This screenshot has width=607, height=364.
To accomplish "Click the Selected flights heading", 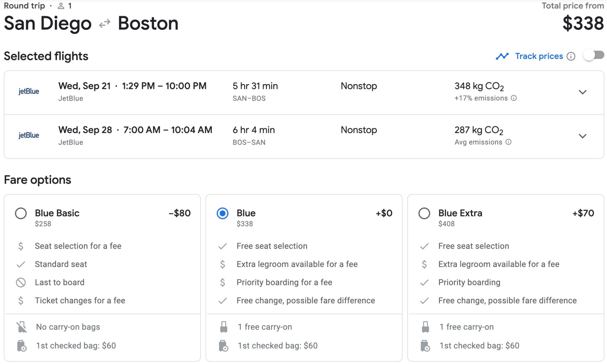I will pos(46,56).
